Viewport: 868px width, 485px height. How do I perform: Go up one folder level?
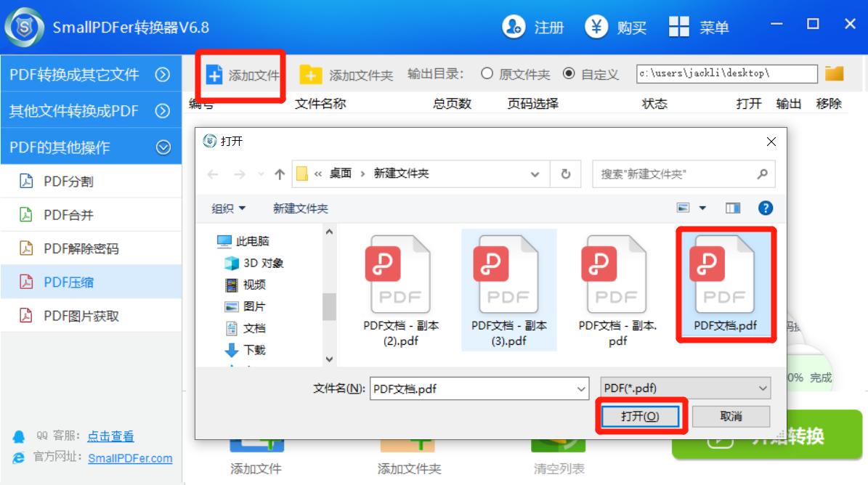click(280, 174)
